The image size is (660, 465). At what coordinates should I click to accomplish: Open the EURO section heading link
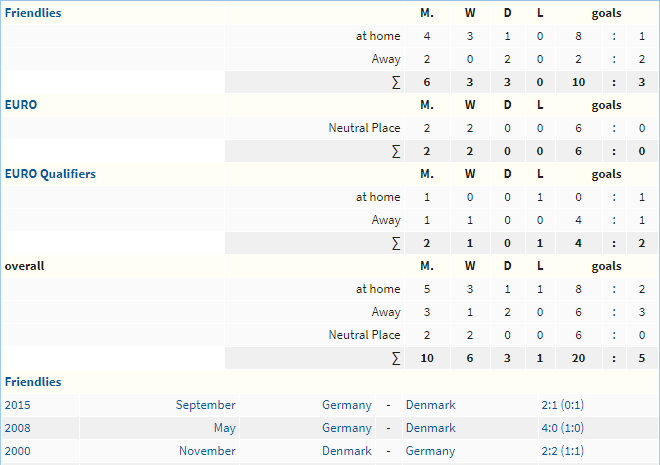21,105
